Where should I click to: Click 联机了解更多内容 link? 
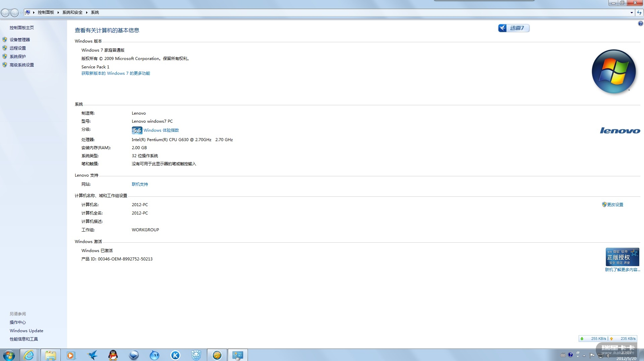[623, 270]
